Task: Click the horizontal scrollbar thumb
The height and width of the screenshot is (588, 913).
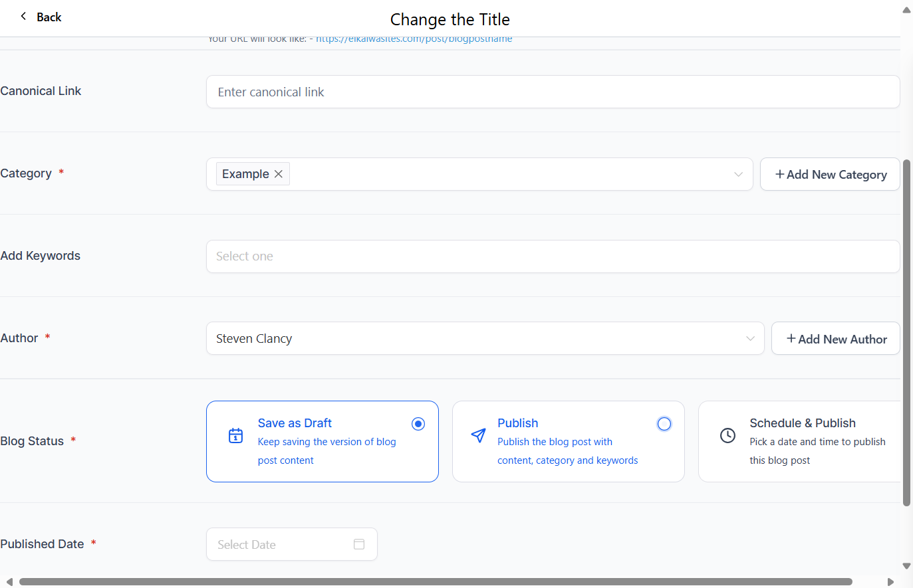Action: click(436, 582)
